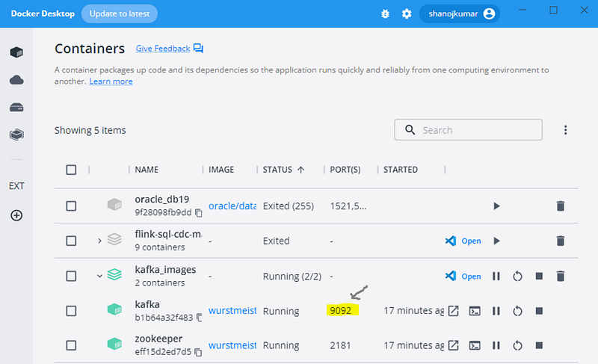Sort by the IMAGE column header

tap(221, 170)
